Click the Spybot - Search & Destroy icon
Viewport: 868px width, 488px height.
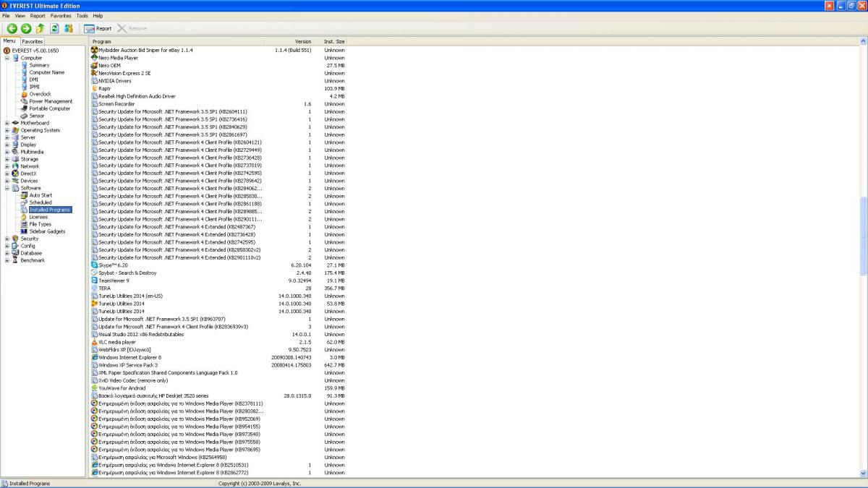click(94, 273)
